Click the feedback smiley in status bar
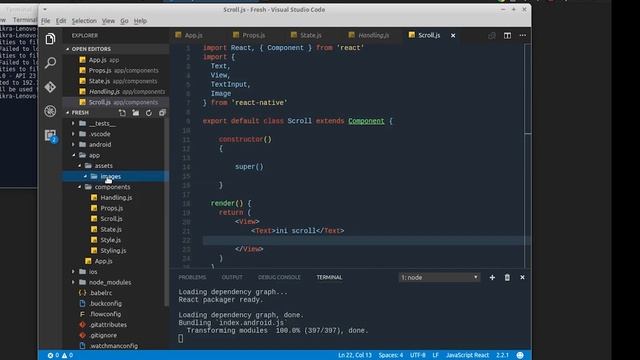 520,355
